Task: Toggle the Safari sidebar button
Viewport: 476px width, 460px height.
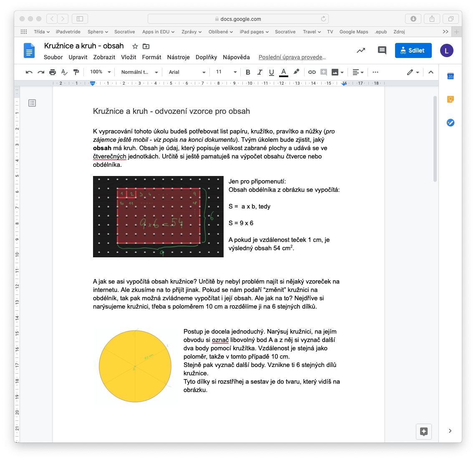Action: (80, 19)
